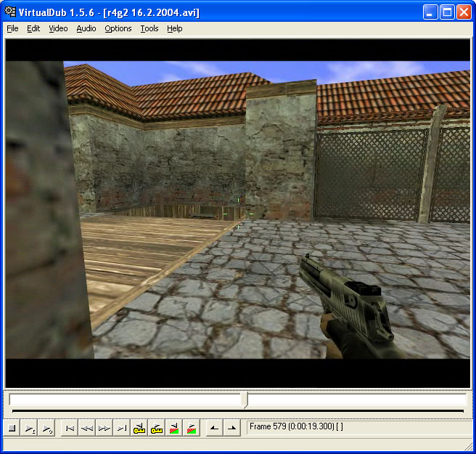This screenshot has width=476, height=454.
Task: Scan forward to next scene change
Action: 192,428
